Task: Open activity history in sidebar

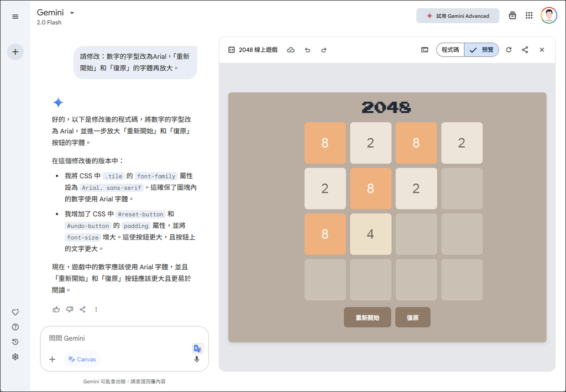Action: (15, 342)
